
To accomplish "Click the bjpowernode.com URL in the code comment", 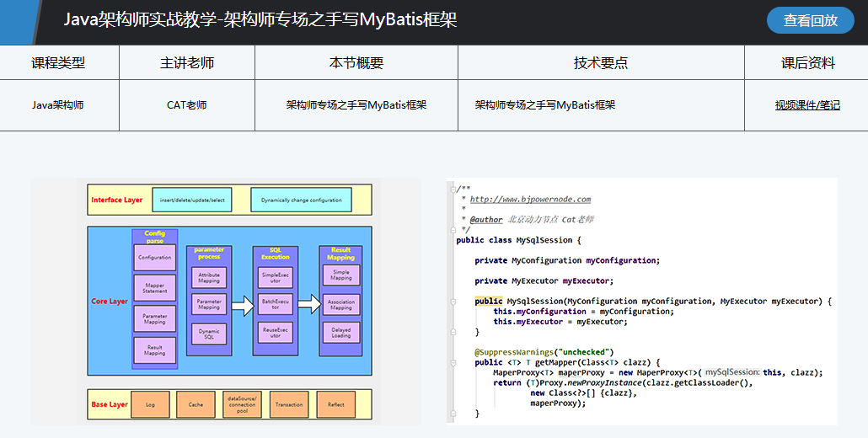I will (x=530, y=200).
